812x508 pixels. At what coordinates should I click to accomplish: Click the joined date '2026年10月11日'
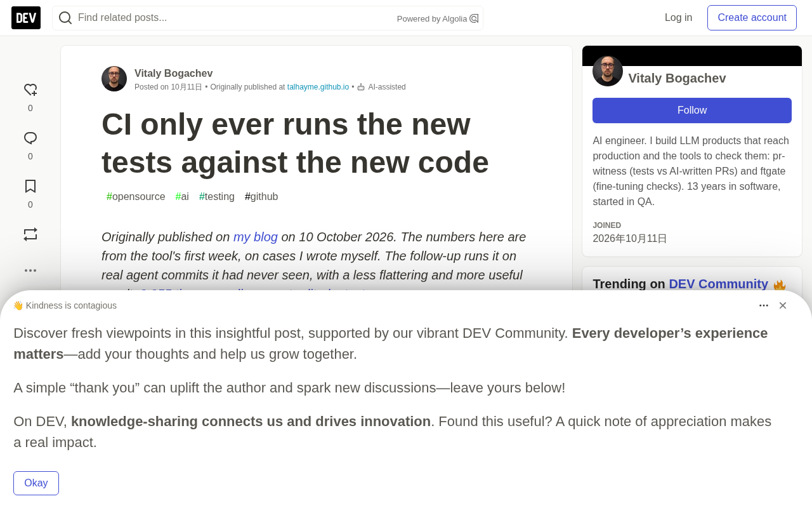click(630, 239)
